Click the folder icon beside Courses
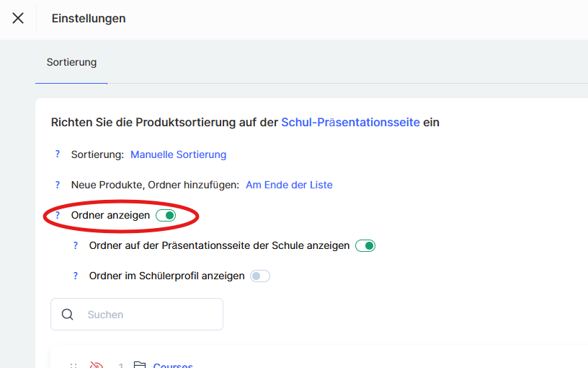 (140, 365)
